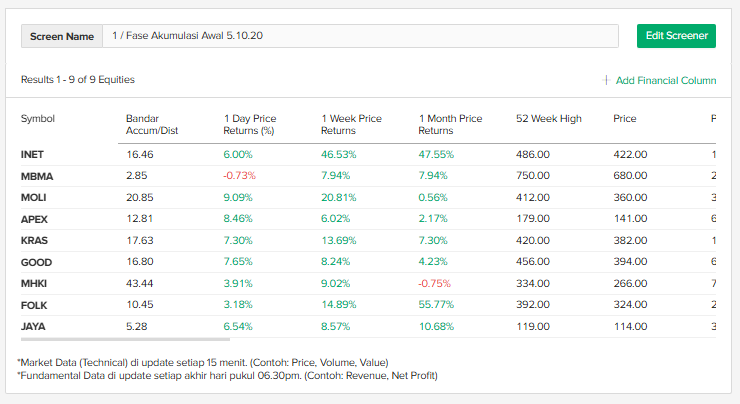Sort by 1 Week Price Returns header
This screenshot has height=404, width=740.
pyautogui.click(x=351, y=124)
